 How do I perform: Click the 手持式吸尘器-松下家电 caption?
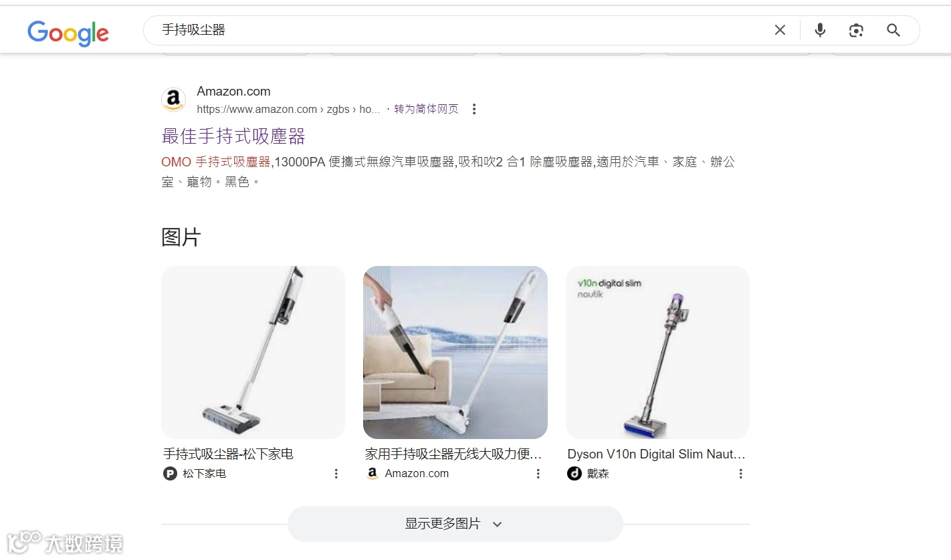[229, 454]
